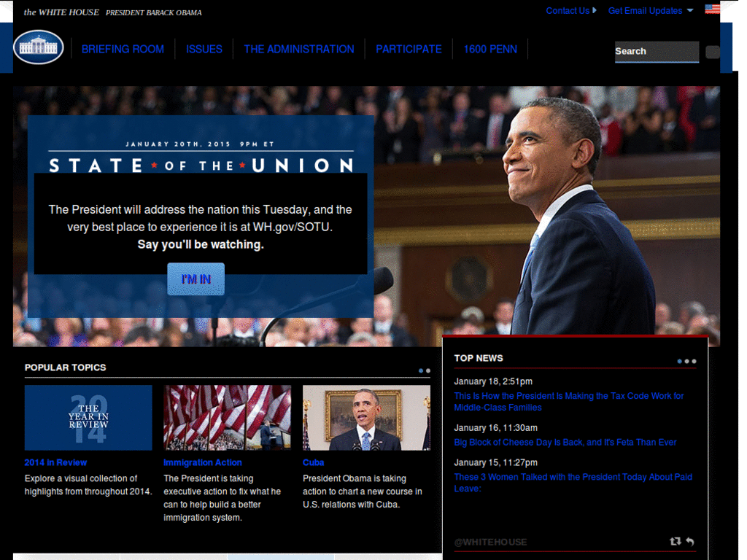
Task: Open the Big Block of Cheese Day article
Action: point(565,443)
